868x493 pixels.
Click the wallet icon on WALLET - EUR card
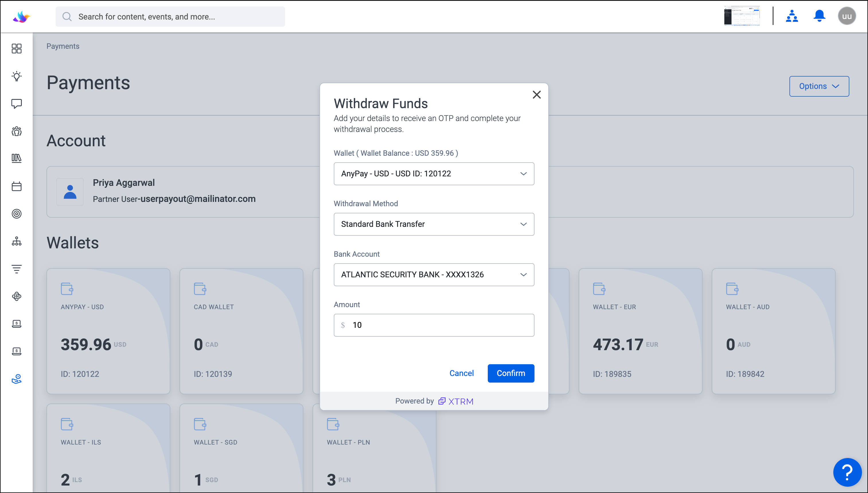pos(599,289)
